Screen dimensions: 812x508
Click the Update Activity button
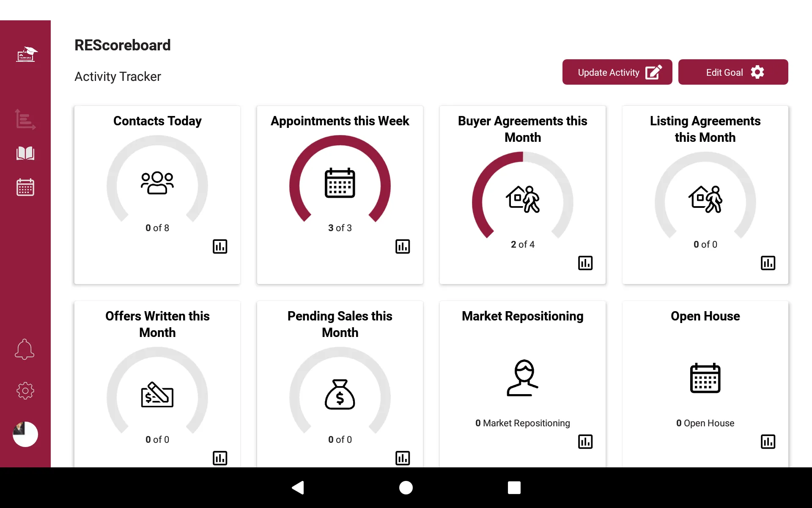(617, 72)
